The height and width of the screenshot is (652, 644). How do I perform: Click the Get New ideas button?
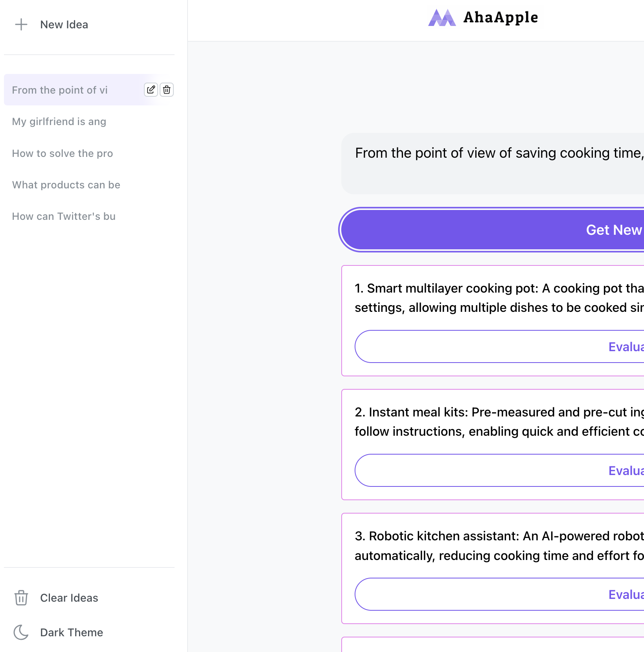tap(492, 230)
